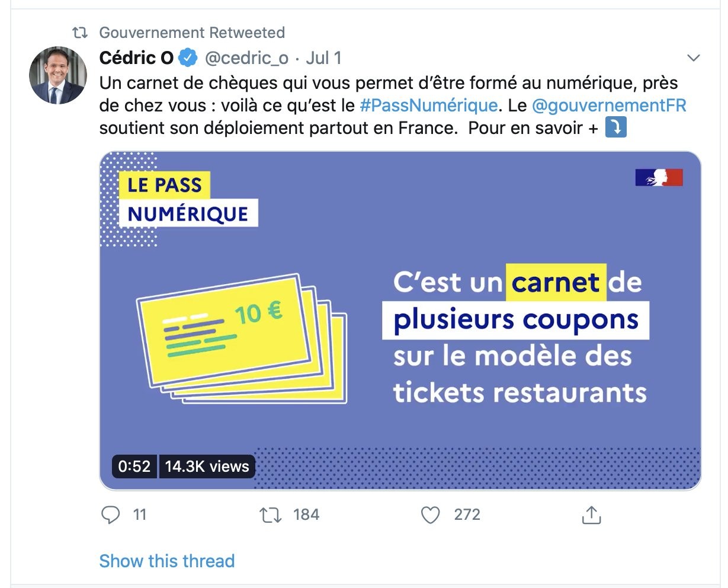
Task: Open the Jul 1 timestamp
Action: [x=324, y=57]
